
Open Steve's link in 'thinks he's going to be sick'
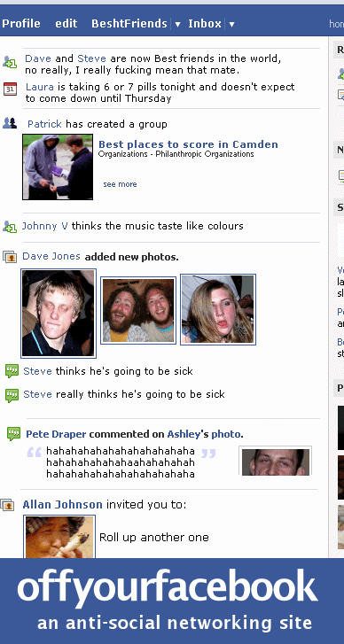tap(37, 371)
